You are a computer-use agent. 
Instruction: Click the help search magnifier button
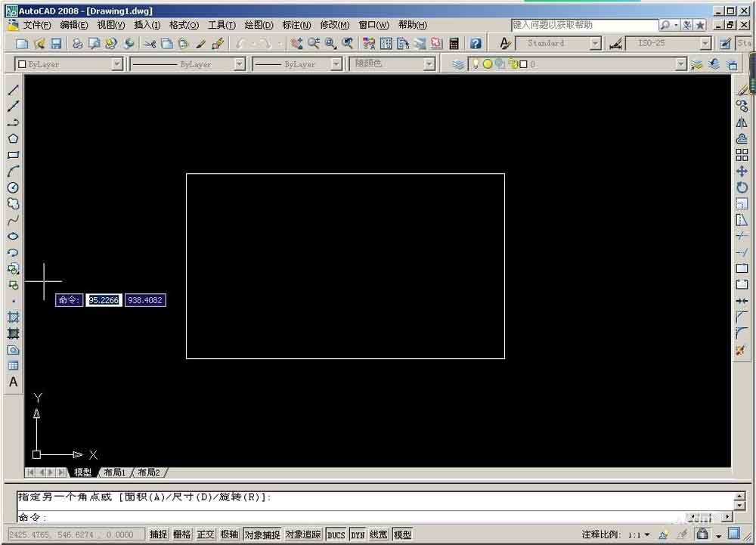(665, 25)
